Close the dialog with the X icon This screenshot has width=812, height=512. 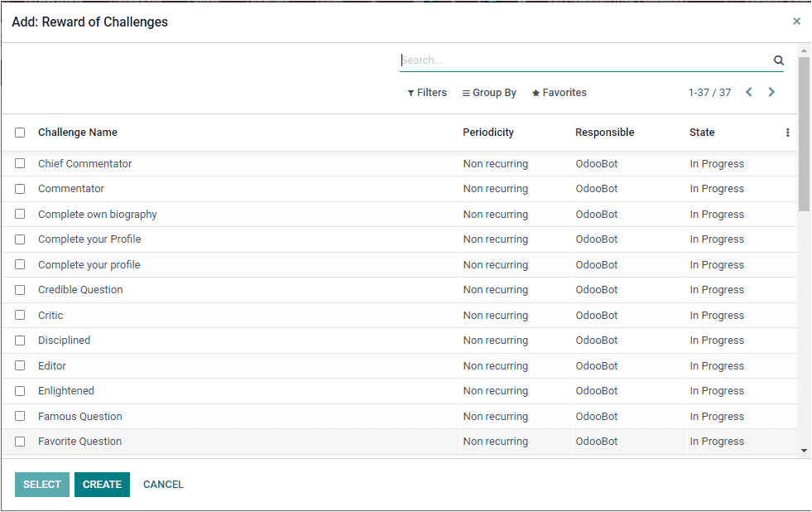[796, 21]
